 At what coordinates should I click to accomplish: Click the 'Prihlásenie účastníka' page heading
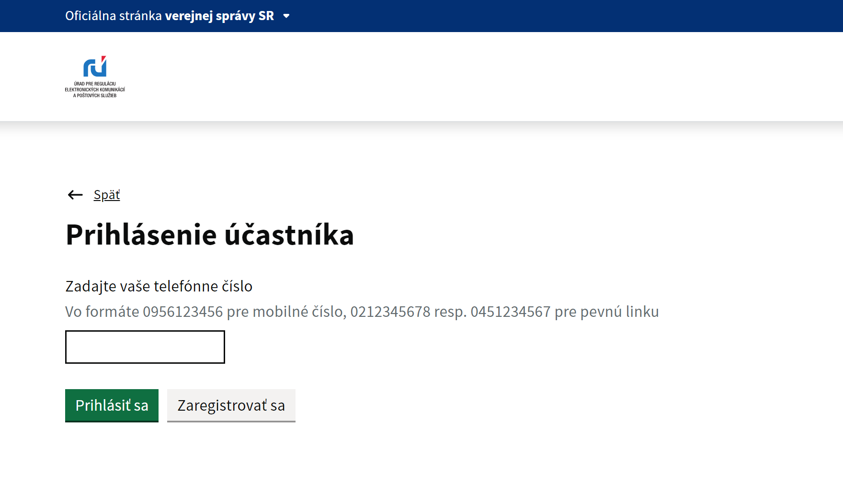209,235
